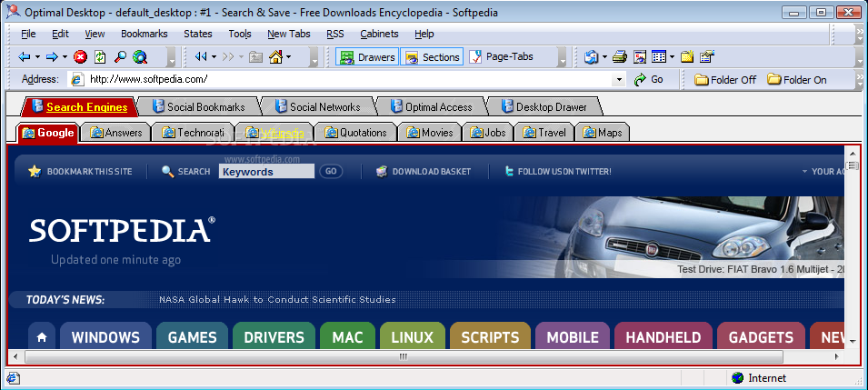This screenshot has width=868, height=390.
Task: Click the Softpedia logo
Action: click(122, 230)
